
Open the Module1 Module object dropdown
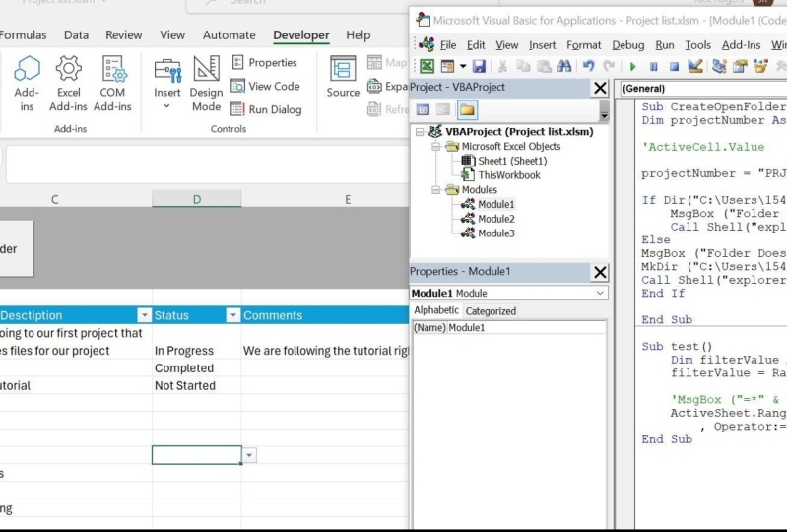(600, 294)
